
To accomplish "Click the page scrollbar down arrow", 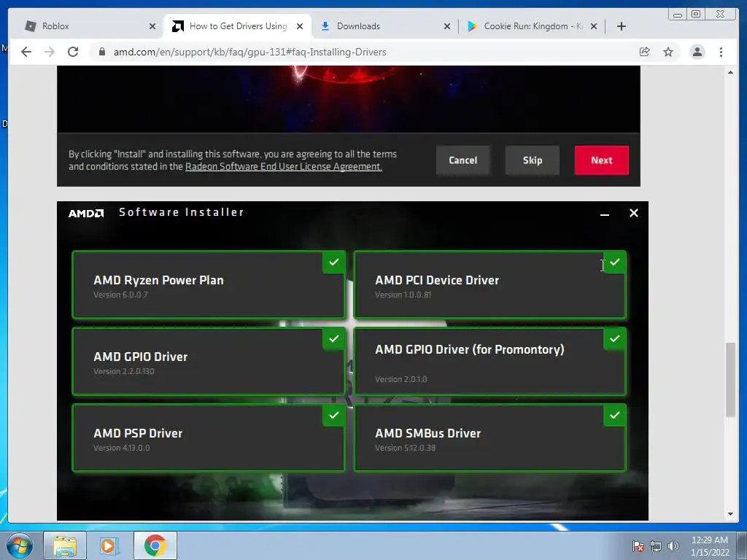I will tap(730, 514).
